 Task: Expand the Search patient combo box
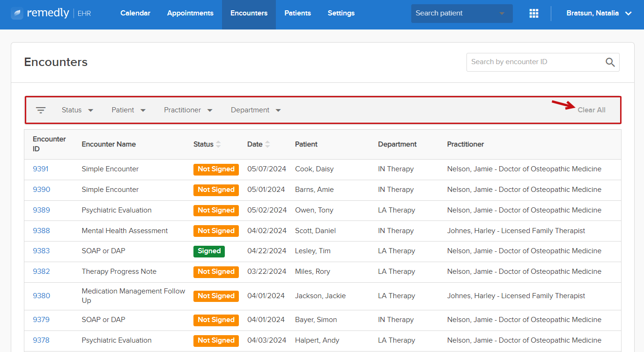[462, 14]
